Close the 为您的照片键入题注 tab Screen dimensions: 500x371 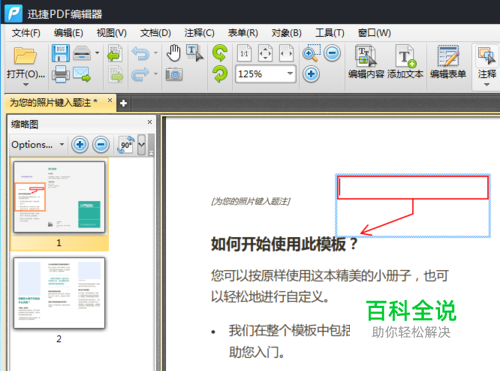tap(110, 100)
